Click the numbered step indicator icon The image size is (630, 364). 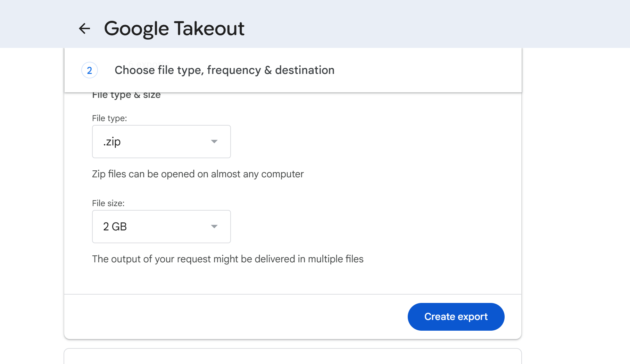click(89, 70)
